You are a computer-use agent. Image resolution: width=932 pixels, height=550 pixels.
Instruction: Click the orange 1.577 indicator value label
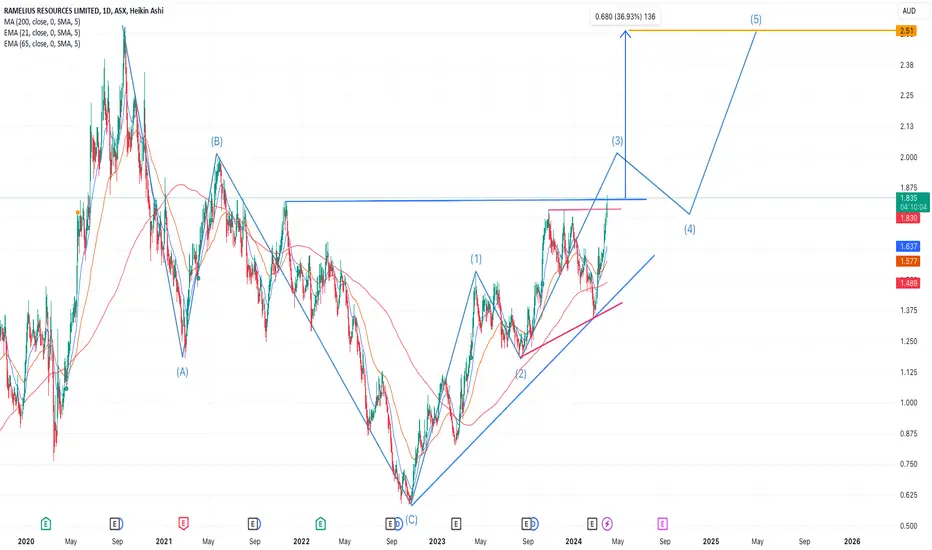tap(908, 261)
